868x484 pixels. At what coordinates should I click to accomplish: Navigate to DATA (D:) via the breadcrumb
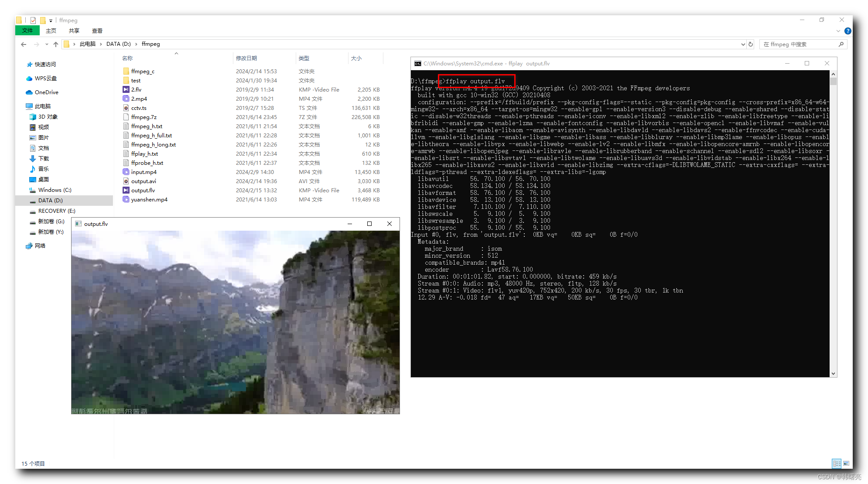click(119, 44)
